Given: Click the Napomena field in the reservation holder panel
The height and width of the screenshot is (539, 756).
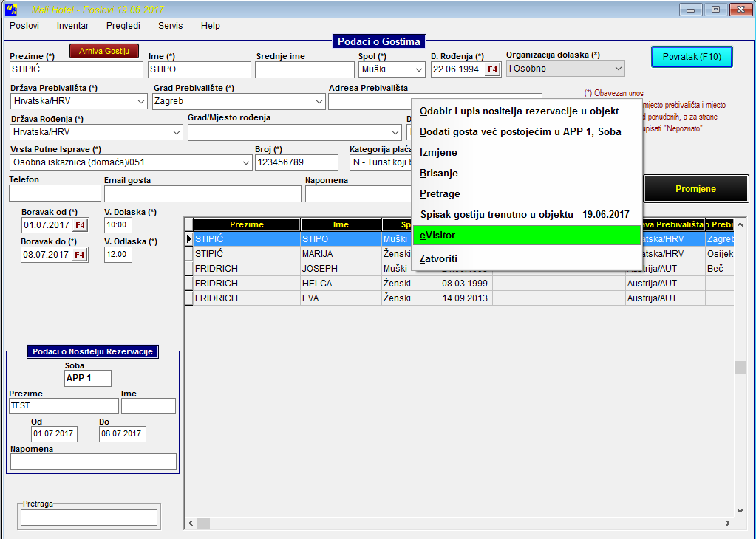Looking at the screenshot, I should tap(94, 461).
